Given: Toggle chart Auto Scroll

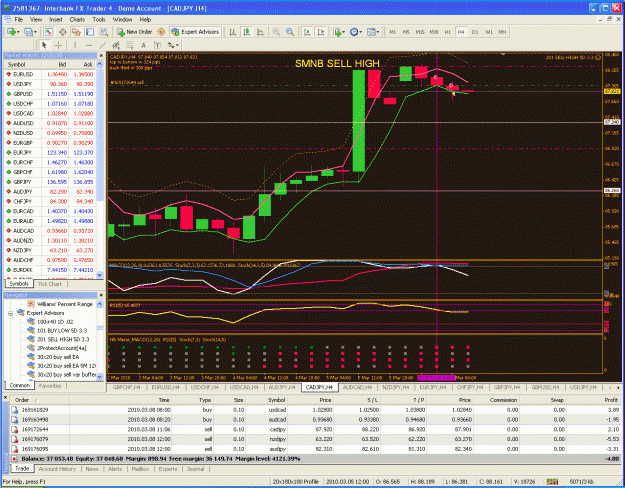Looking at the screenshot, I should tap(307, 32).
